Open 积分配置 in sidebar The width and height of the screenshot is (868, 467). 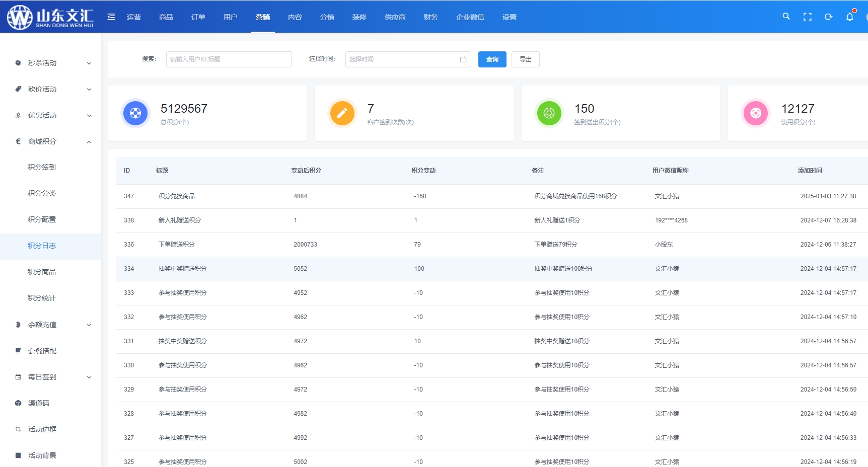tap(42, 219)
